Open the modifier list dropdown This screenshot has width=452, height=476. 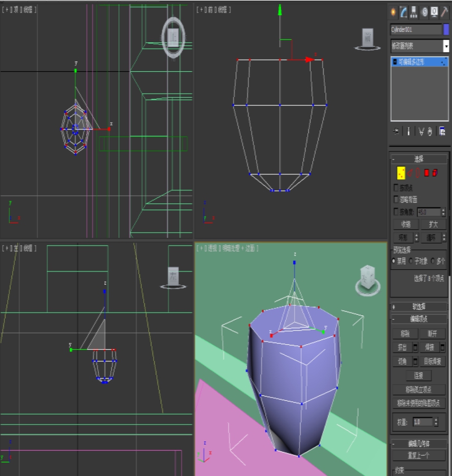click(446, 46)
